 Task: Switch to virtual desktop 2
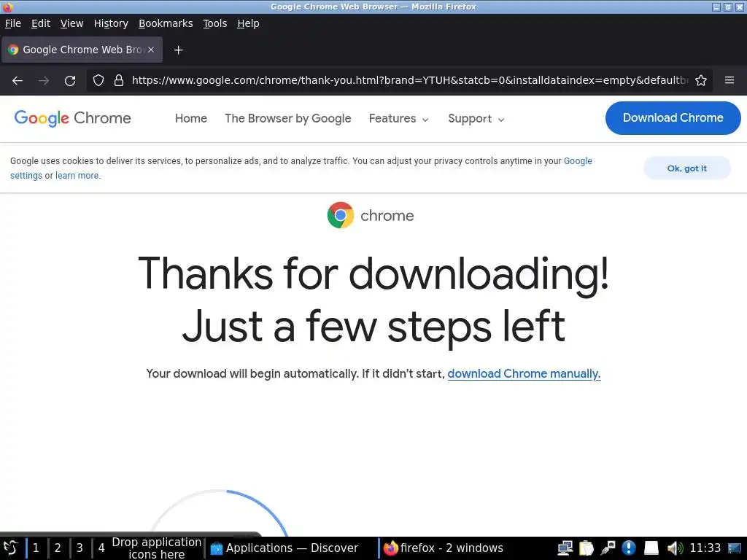[58, 548]
